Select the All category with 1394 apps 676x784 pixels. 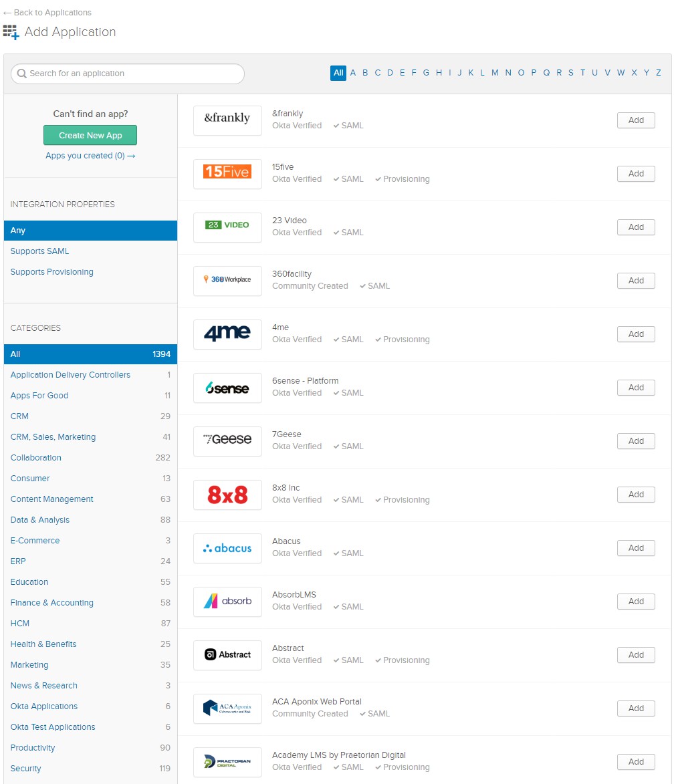90,354
